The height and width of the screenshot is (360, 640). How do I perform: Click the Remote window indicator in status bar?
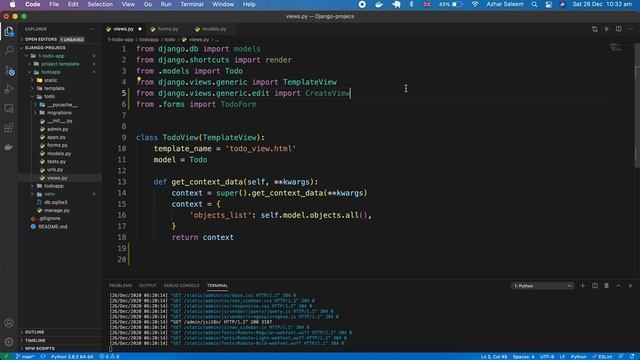[6, 356]
